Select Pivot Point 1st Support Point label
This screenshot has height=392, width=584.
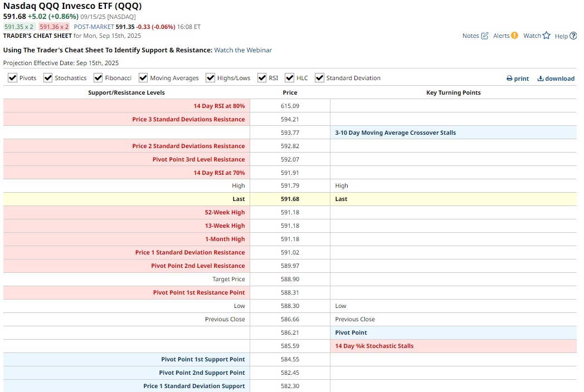[203, 360]
